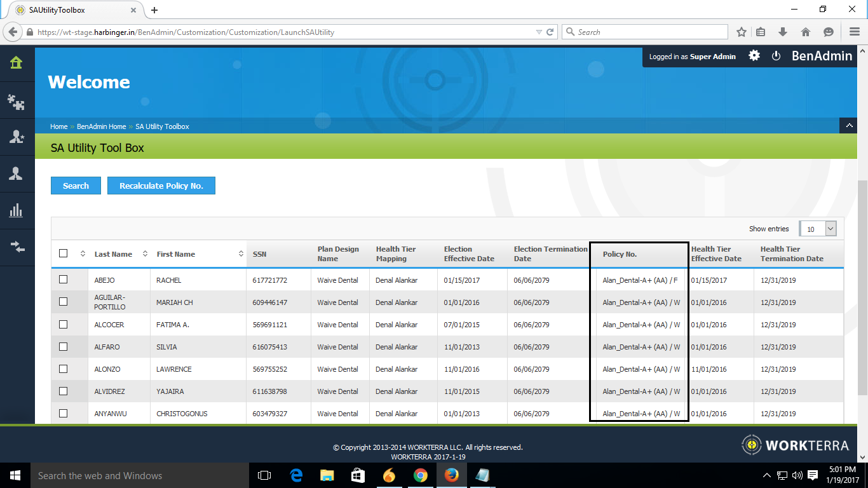This screenshot has height=488, width=868.
Task: Collapse the banner using the up chevron
Action: click(x=848, y=126)
